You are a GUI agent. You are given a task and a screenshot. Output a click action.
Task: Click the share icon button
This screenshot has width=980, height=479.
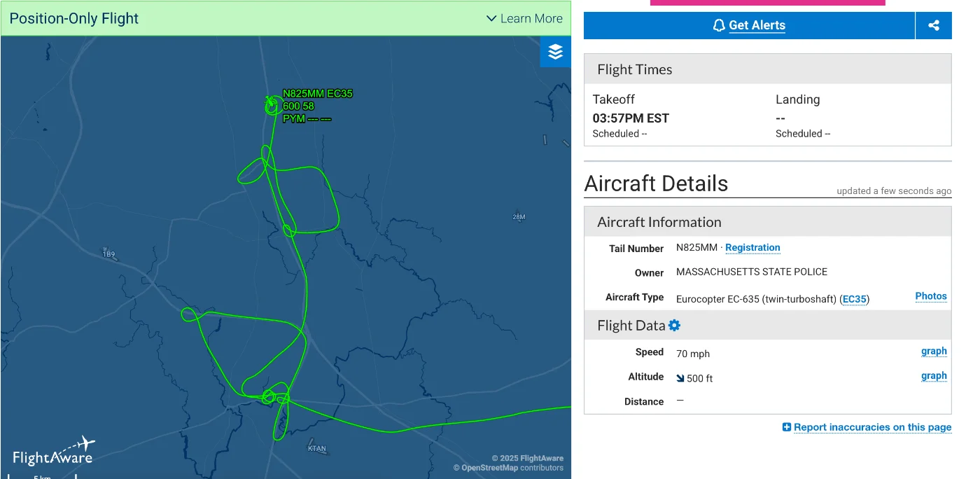pos(933,26)
